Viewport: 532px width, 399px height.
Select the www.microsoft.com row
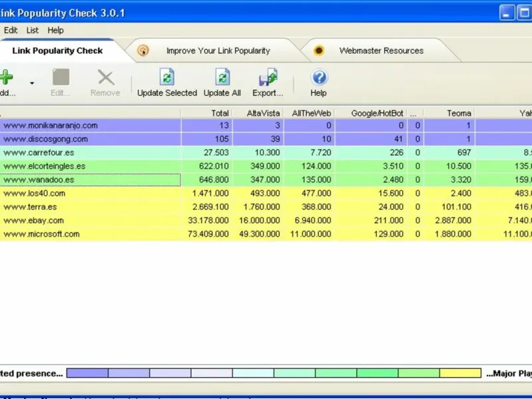point(266,234)
